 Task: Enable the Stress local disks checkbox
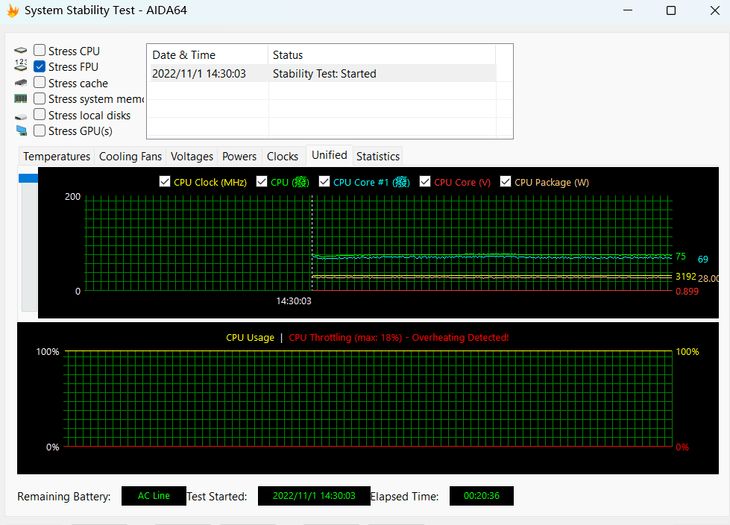click(40, 114)
